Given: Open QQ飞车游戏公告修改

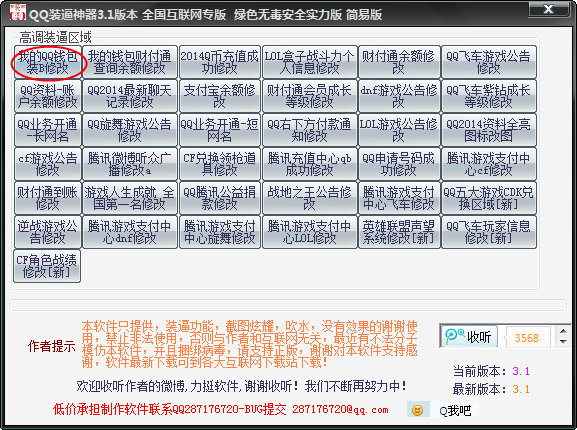Looking at the screenshot, I should point(489,62).
